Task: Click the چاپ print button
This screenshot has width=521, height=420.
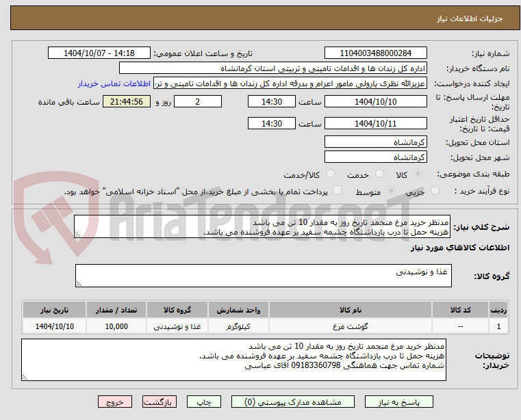Action: (204, 402)
